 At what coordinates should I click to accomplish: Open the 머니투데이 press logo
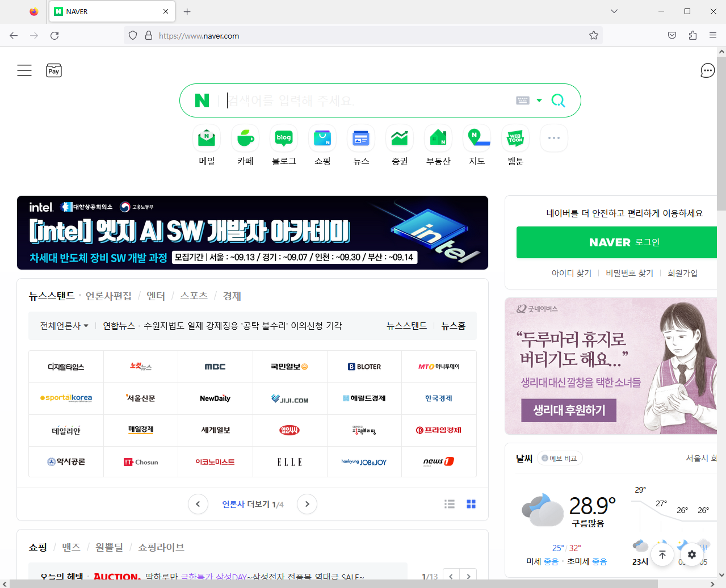(x=439, y=367)
